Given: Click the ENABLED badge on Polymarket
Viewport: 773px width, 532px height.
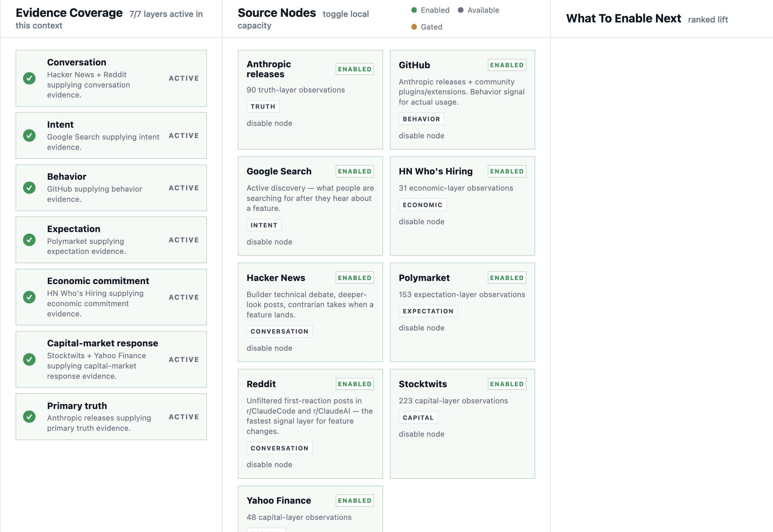Looking at the screenshot, I should click(x=507, y=278).
